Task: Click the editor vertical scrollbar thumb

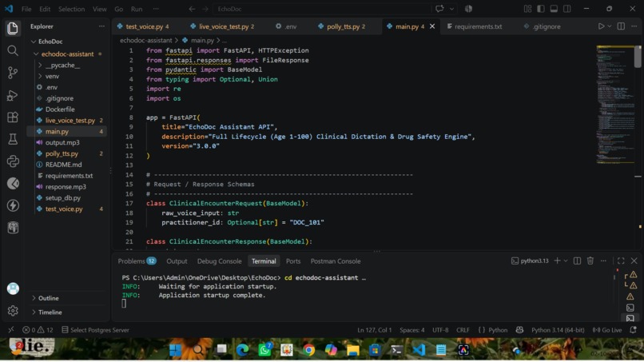Action: click(638, 56)
